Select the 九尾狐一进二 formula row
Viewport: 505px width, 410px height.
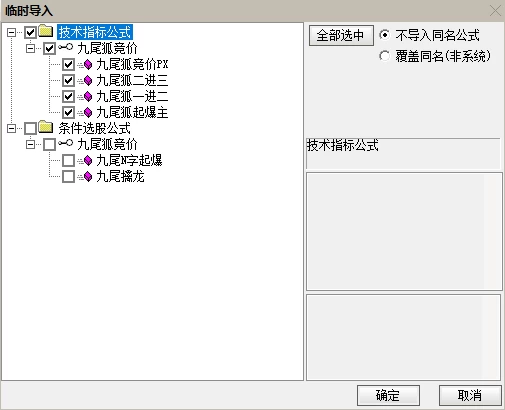click(x=132, y=96)
